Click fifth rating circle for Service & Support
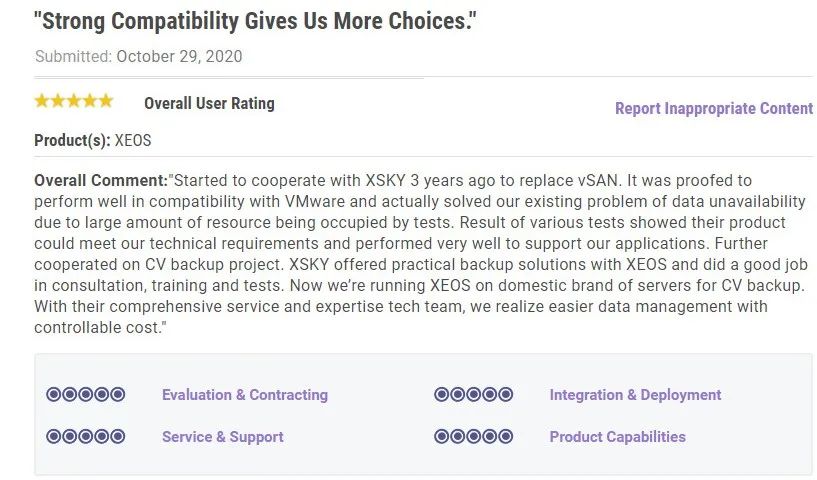The image size is (817, 480). pyautogui.click(x=118, y=436)
